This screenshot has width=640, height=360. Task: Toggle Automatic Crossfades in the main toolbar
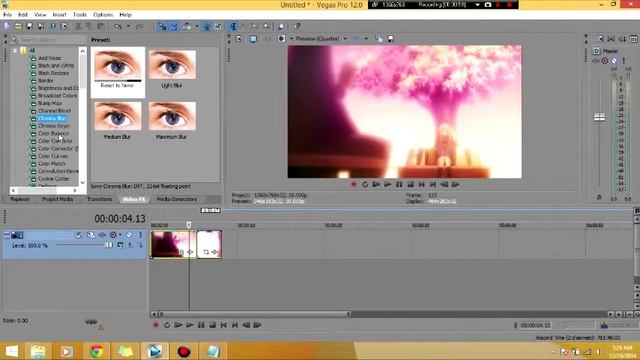tap(174, 27)
